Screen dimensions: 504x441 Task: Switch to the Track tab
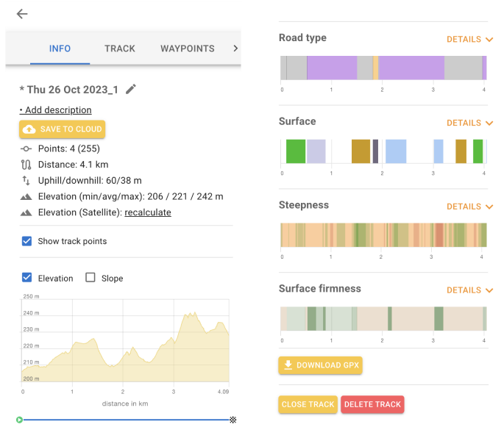(120, 49)
